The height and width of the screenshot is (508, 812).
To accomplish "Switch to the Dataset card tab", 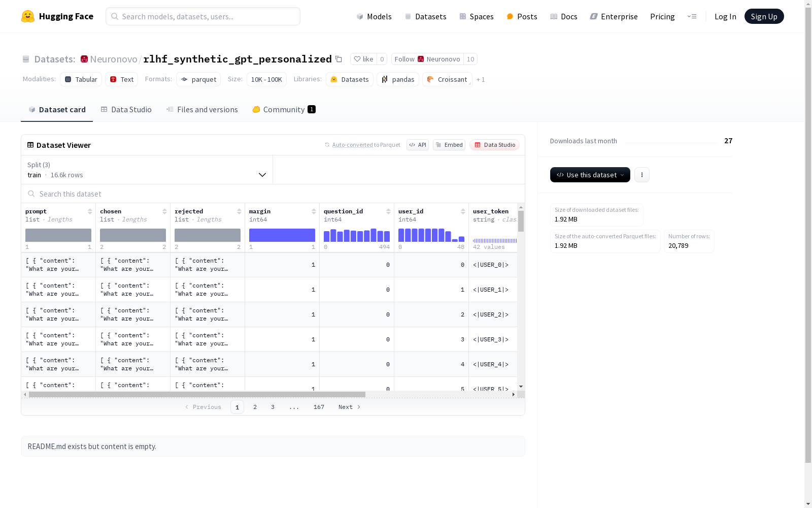I will click(x=57, y=109).
